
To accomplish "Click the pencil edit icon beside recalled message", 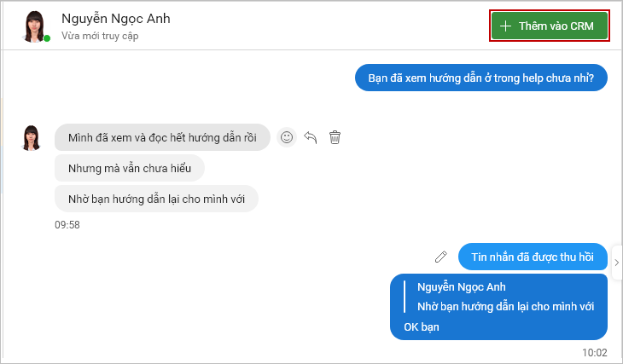I will (440, 257).
